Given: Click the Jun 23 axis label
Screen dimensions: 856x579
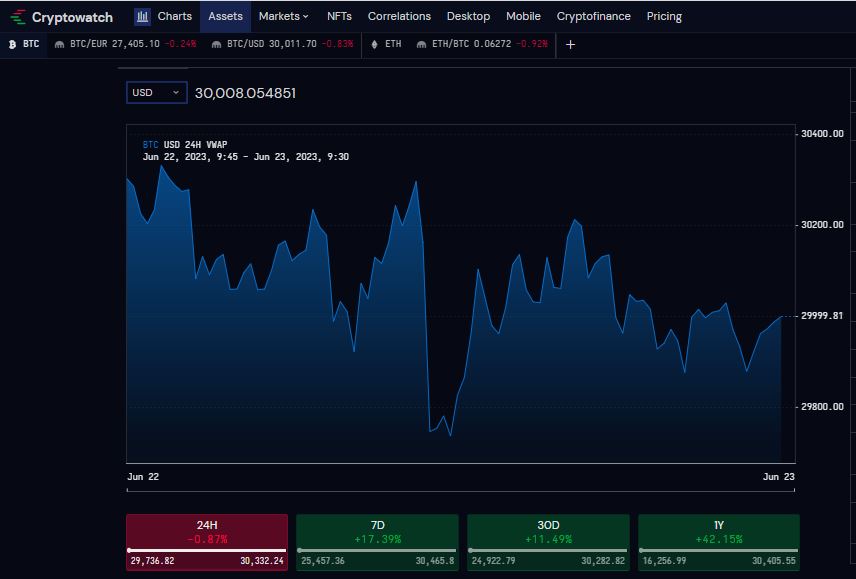Looking at the screenshot, I should coord(778,476).
